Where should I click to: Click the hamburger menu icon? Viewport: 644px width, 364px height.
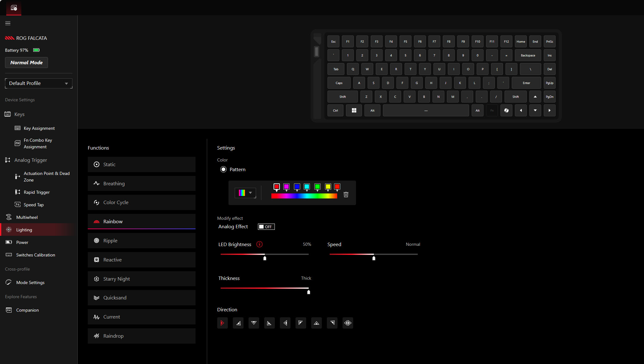click(x=8, y=23)
